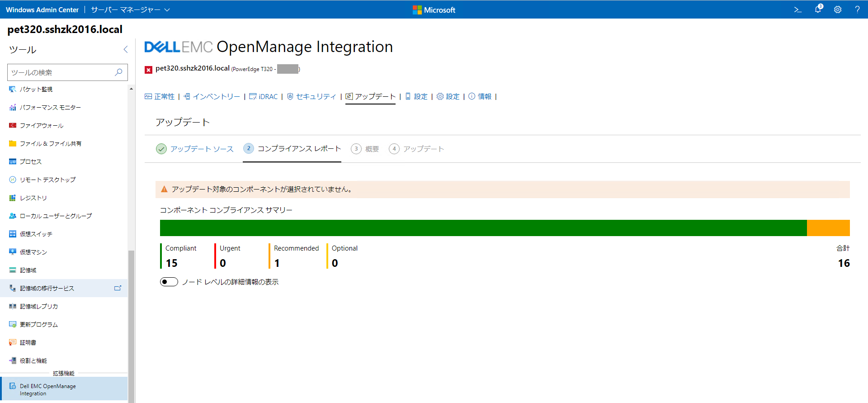
Task: Switch to the 正常性 tab
Action: [x=160, y=96]
